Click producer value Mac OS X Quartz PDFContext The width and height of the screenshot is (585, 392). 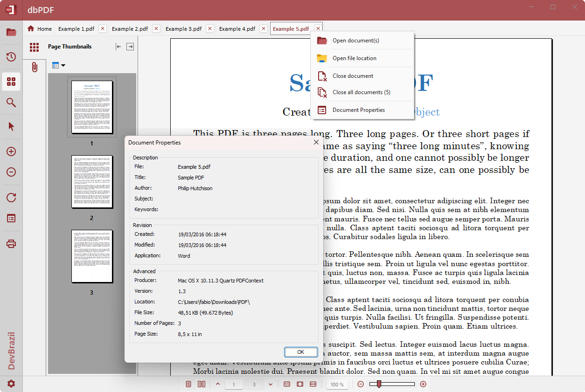221,281
